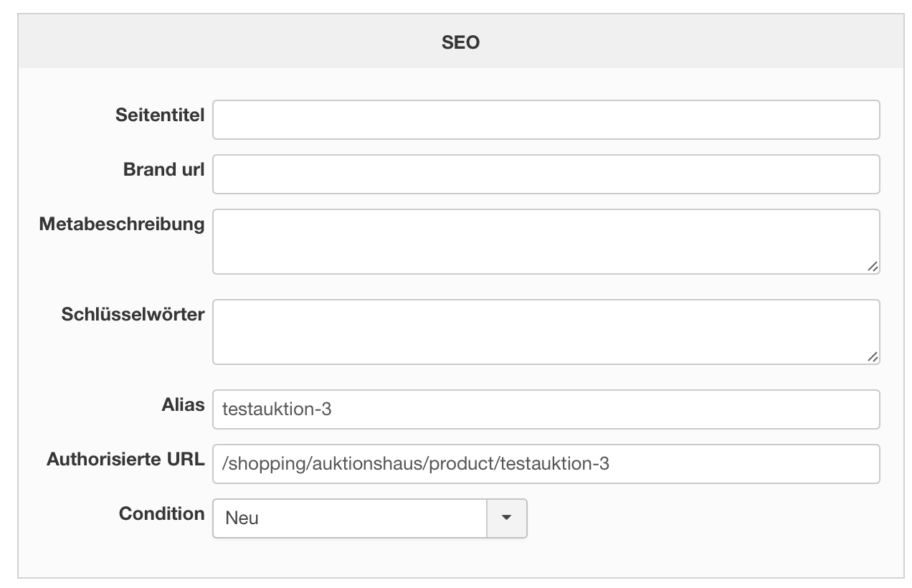
Task: Focus the Schlüsselwörter textarea
Action: [x=546, y=332]
